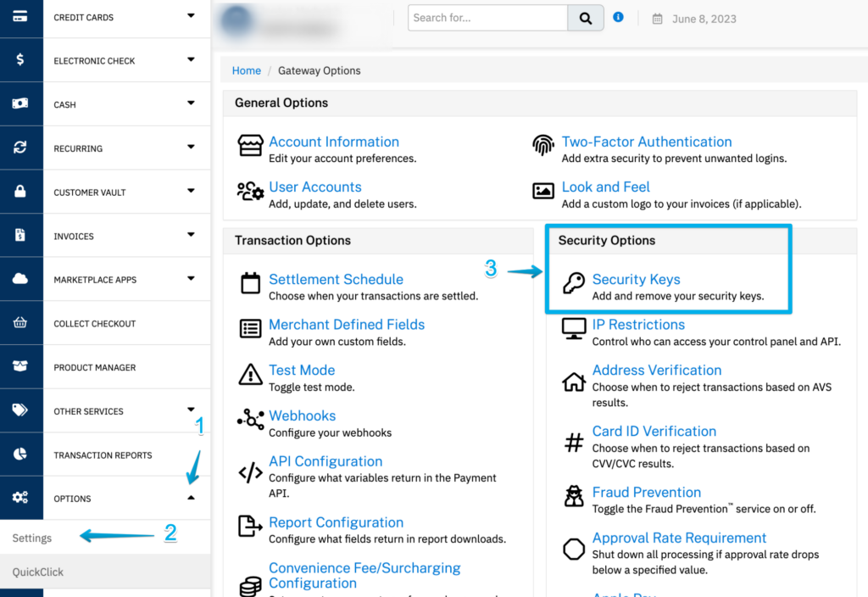This screenshot has width=868, height=597.
Task: Expand the Invoices dropdown arrow
Action: point(191,234)
